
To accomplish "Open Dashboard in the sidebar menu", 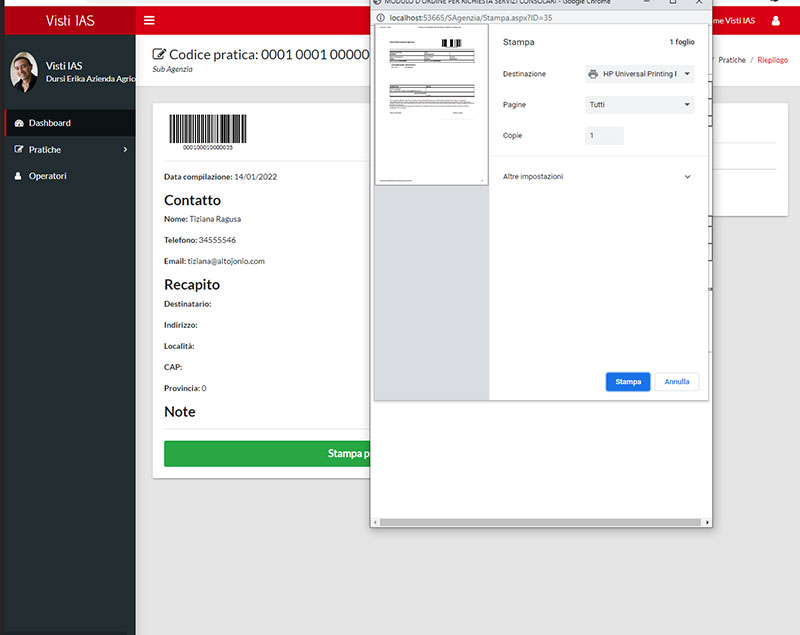I will point(70,123).
